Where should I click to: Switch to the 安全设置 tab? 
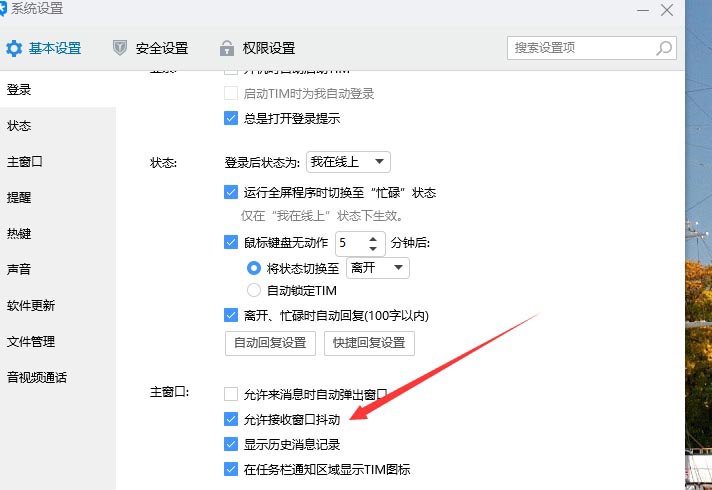pyautogui.click(x=151, y=48)
